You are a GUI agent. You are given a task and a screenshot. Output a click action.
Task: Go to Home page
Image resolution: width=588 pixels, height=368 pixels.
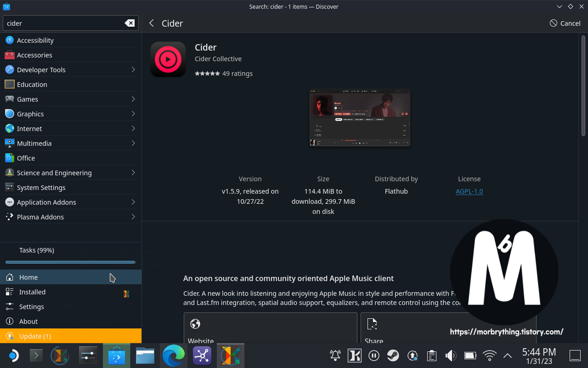[x=71, y=277]
